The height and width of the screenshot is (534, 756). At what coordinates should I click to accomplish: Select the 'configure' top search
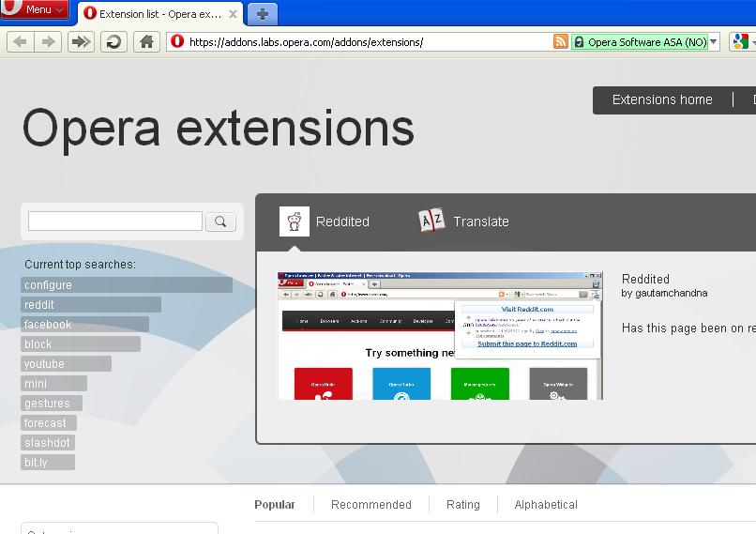(127, 284)
